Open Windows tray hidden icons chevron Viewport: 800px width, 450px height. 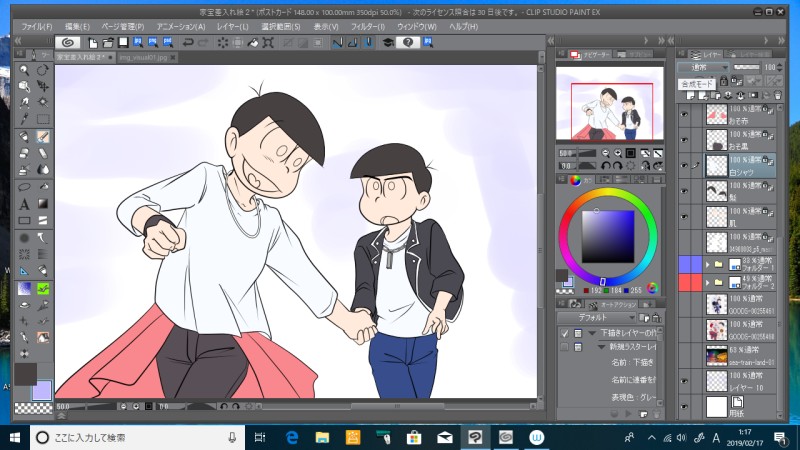point(652,438)
